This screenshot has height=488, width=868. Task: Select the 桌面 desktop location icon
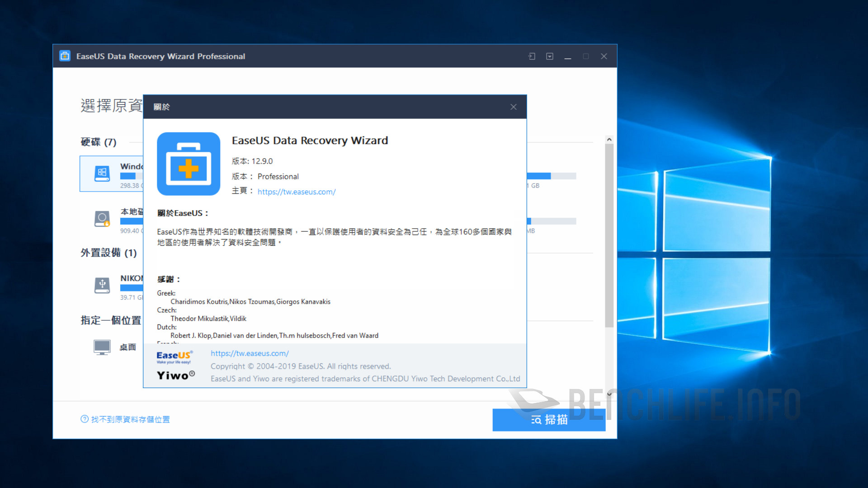(102, 347)
